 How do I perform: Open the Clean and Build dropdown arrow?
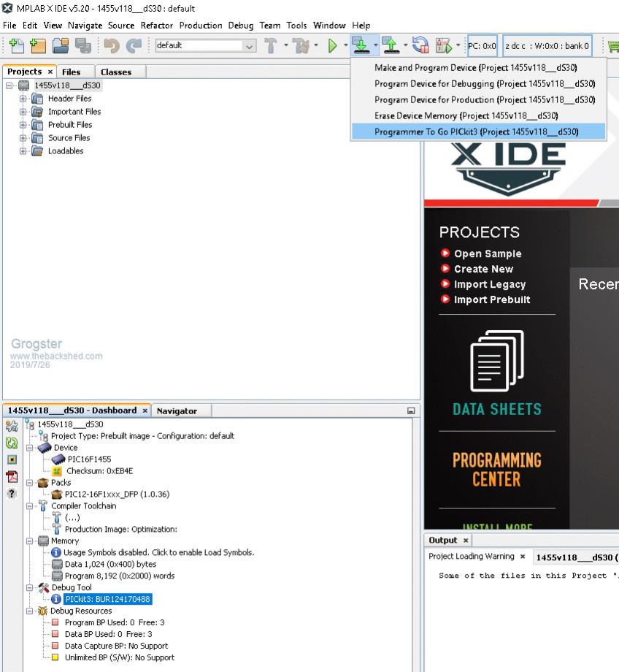tap(316, 45)
